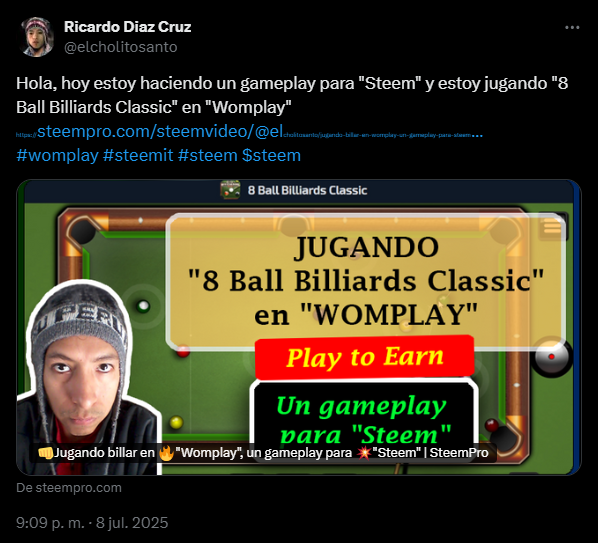Click the 'De steempro.com' source label

[69, 488]
